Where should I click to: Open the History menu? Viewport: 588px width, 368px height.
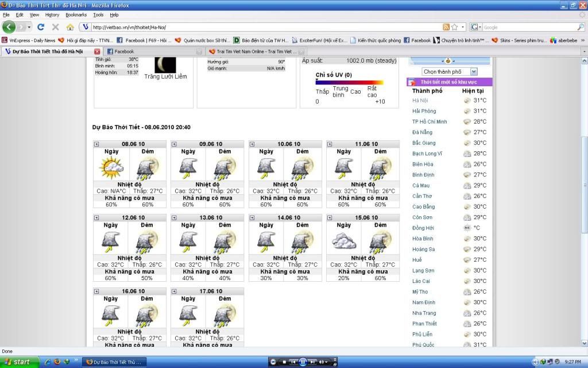pyautogui.click(x=52, y=15)
